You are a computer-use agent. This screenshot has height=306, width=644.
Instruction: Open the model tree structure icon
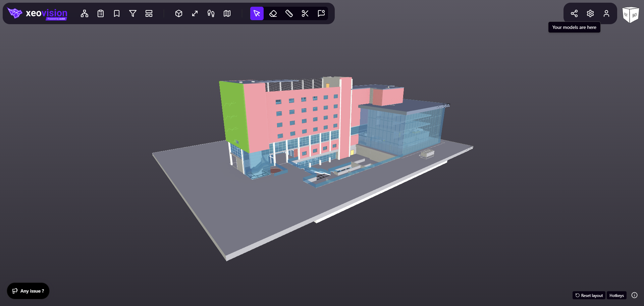[85, 13]
